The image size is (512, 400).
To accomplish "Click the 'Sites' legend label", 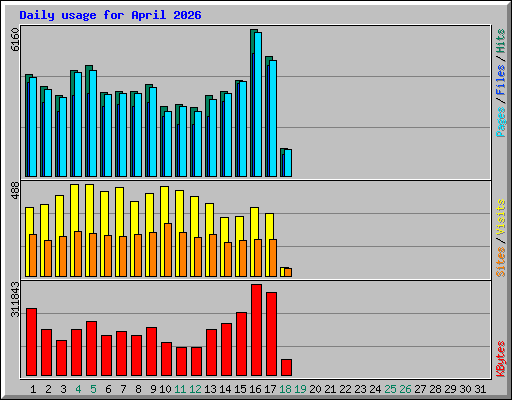I will 501,262.
